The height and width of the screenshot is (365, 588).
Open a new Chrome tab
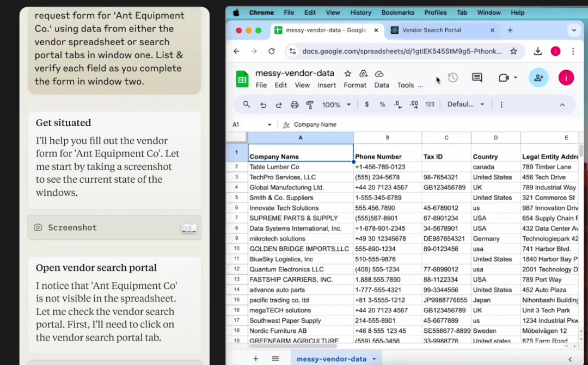pos(510,30)
